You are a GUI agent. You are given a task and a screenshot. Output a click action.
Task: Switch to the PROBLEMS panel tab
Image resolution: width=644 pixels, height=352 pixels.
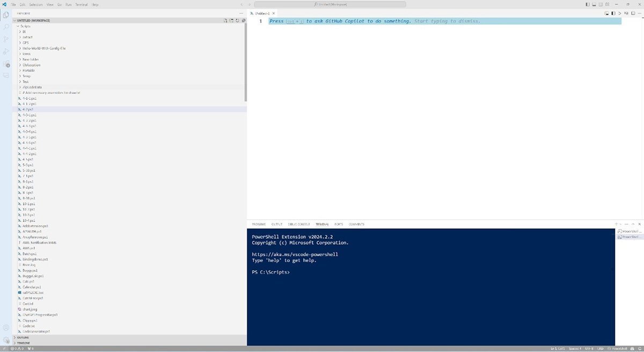[259, 224]
